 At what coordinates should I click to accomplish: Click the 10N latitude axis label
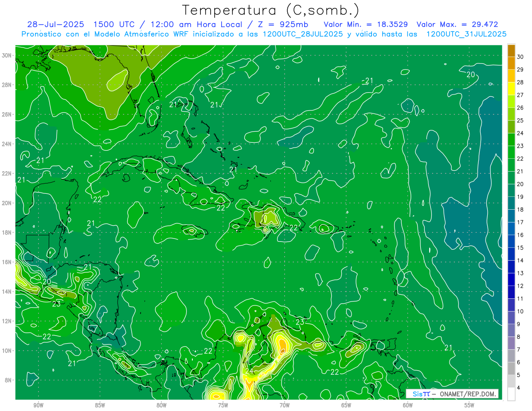[7, 351]
